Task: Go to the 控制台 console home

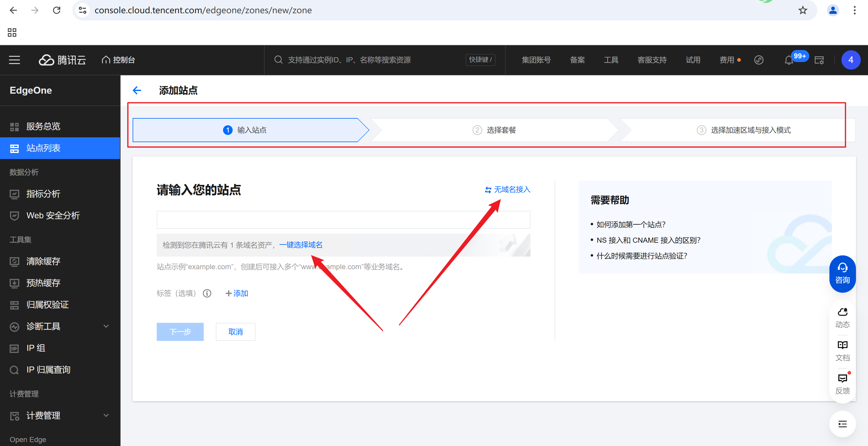Action: point(119,60)
